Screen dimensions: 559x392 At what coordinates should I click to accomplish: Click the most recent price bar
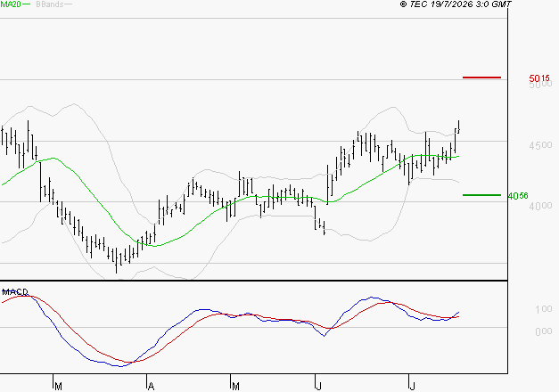459,127
